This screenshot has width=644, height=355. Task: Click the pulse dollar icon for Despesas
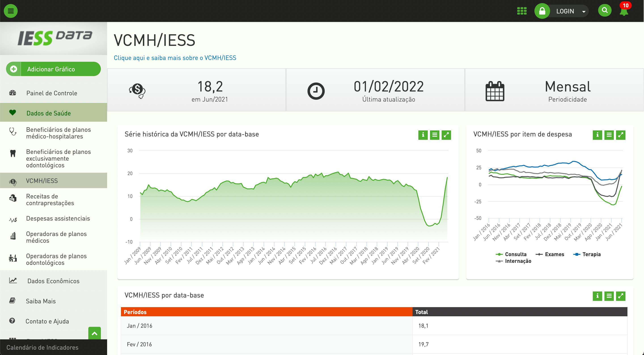[13, 220]
